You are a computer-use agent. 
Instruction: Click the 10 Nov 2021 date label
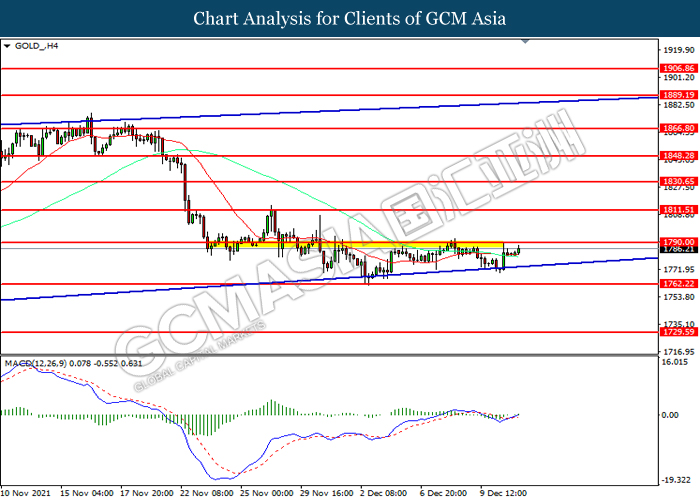(x=26, y=493)
